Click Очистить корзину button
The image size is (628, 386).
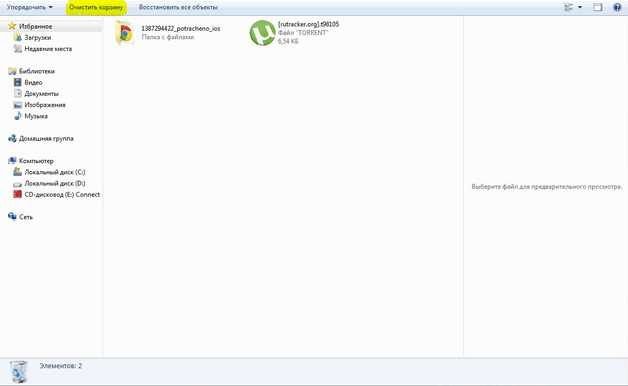[x=96, y=7]
